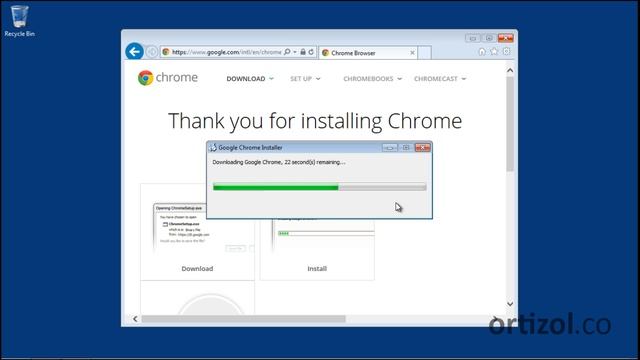
Task: Open the Recycle Bin desktop icon
Action: point(19,21)
